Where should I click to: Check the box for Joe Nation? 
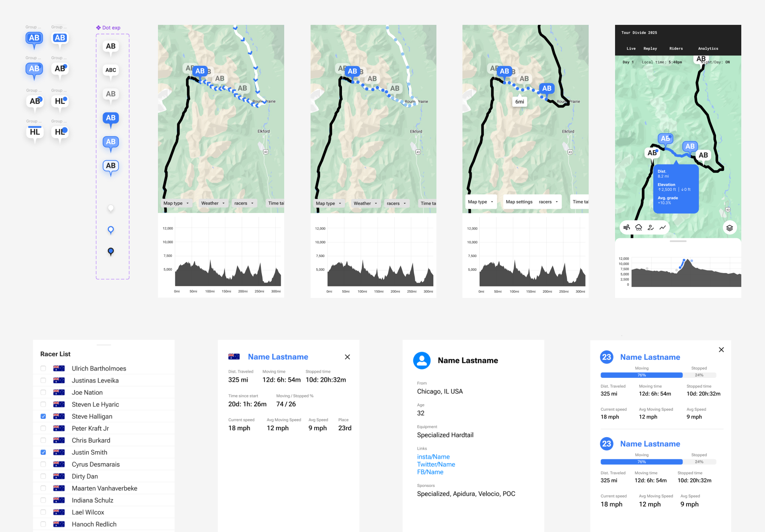click(x=43, y=392)
